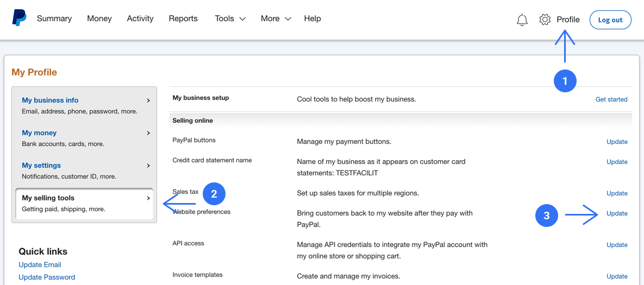Update Website preferences
Viewport: 644px width, 285px height.
(617, 213)
